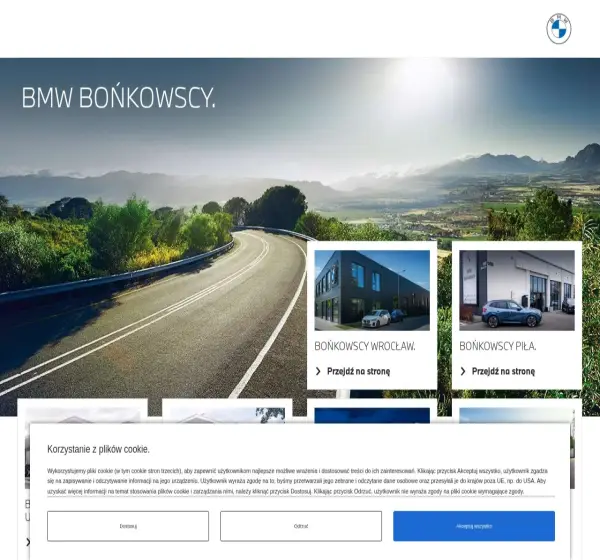Image resolution: width=600 pixels, height=560 pixels.
Task: Click Przejdź na stronę under Bońkowscy Wrocław
Action: (x=358, y=371)
